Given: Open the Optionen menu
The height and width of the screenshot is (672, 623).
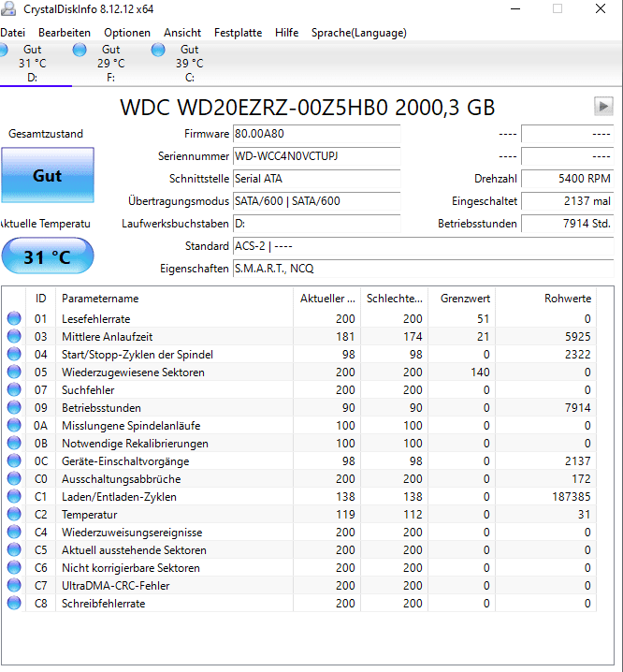Looking at the screenshot, I should 127,33.
